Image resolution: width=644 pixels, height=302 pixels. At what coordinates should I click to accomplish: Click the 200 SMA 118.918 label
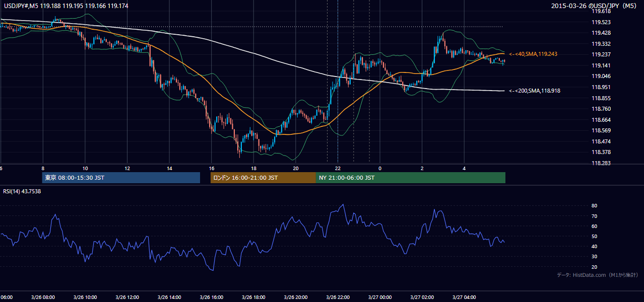pyautogui.click(x=535, y=91)
